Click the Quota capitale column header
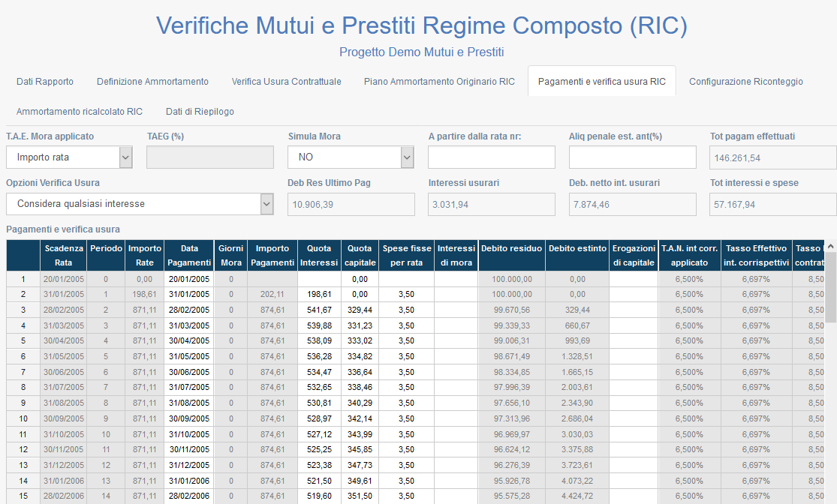This screenshot has width=837, height=504. pyautogui.click(x=360, y=256)
